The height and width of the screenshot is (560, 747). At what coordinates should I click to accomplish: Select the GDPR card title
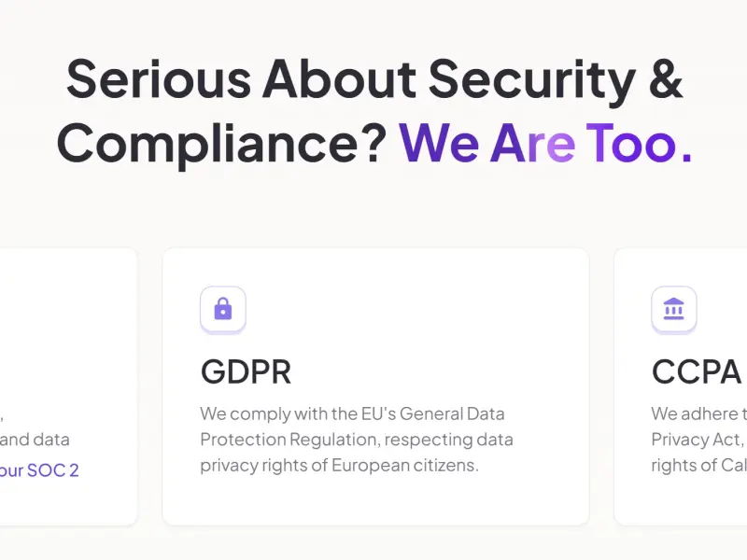(x=246, y=371)
